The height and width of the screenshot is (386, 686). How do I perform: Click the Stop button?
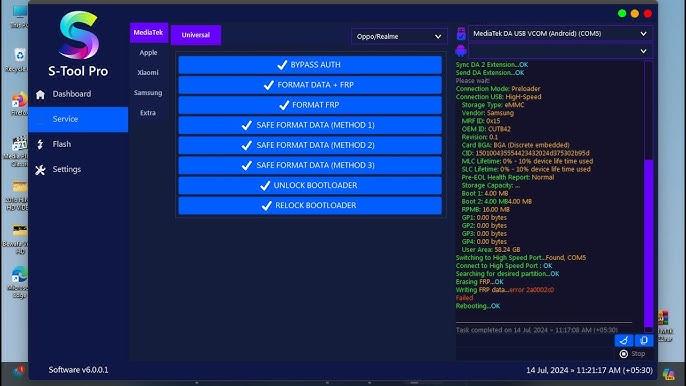pos(633,354)
